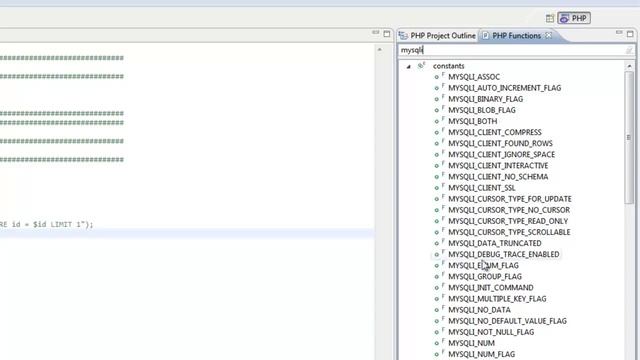Select MYSQLI_NO_DATA constant
The width and height of the screenshot is (640, 360).
479,310
